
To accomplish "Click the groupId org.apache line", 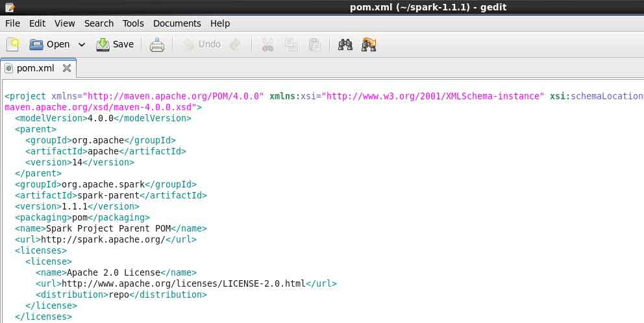I will coord(101,140).
